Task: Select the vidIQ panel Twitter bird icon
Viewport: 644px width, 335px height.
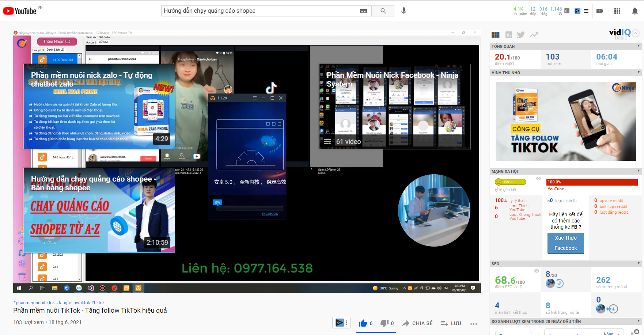Action: point(521,35)
